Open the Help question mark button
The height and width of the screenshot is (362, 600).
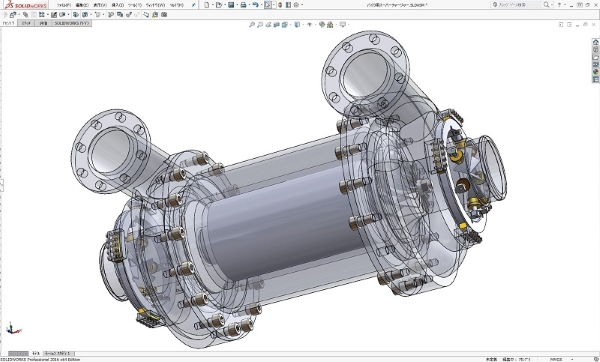(x=559, y=5)
